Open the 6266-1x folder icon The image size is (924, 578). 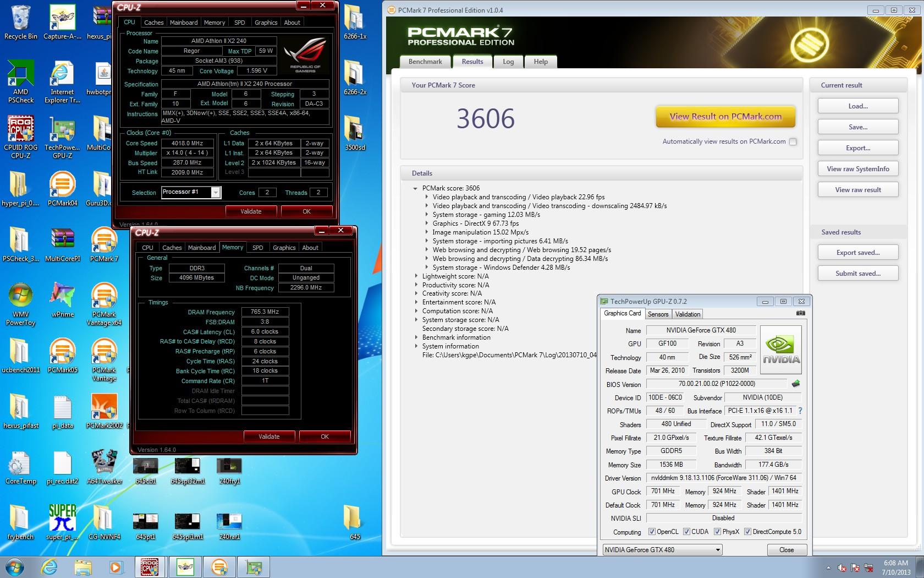tap(355, 22)
